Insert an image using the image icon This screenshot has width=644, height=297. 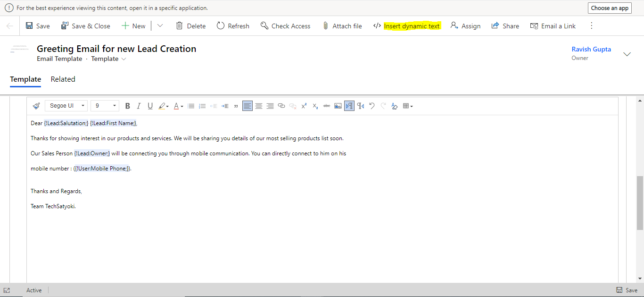tap(338, 106)
